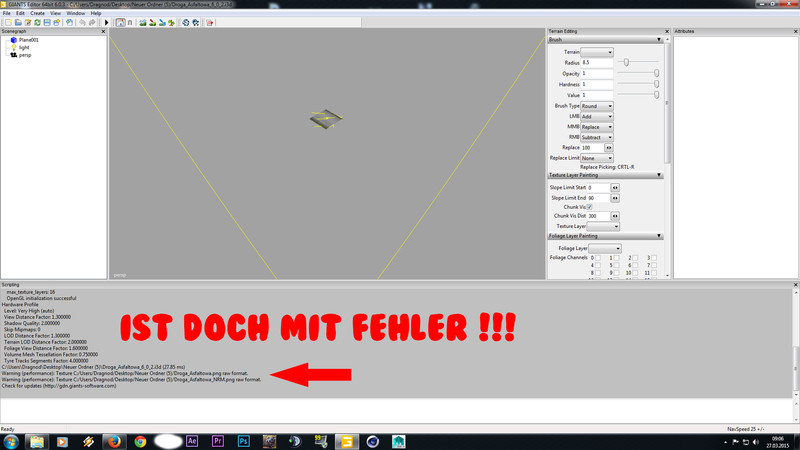
Task: Click the Open file folder icon
Action: click(x=18, y=22)
